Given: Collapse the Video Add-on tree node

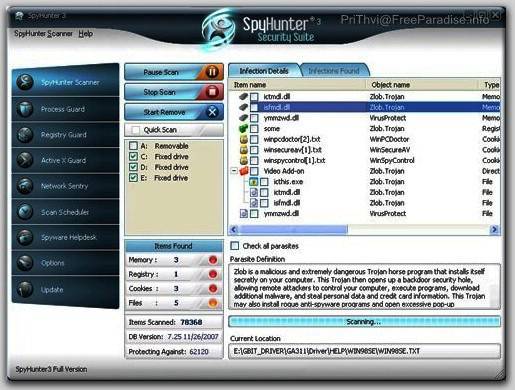Looking at the screenshot, I should (x=234, y=171).
